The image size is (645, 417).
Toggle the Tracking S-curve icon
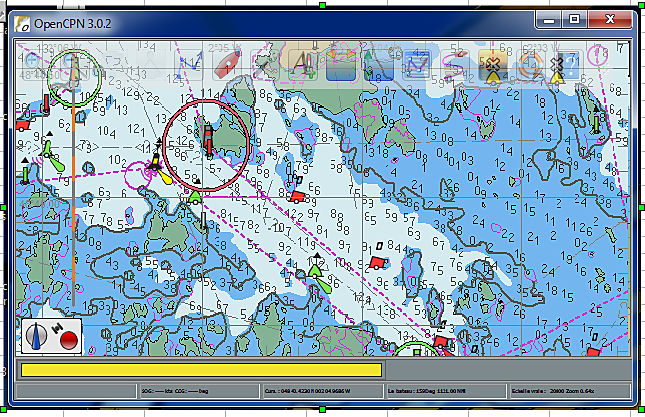coord(455,65)
